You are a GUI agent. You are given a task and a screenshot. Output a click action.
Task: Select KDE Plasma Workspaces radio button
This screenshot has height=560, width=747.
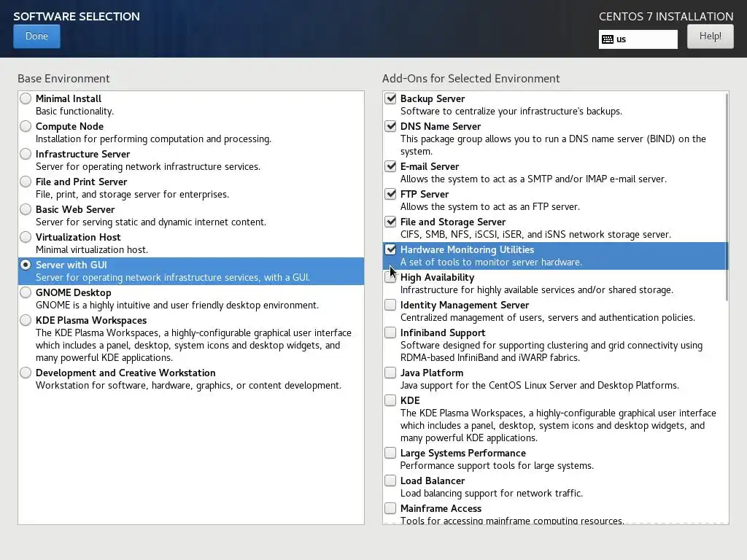pyautogui.click(x=26, y=320)
